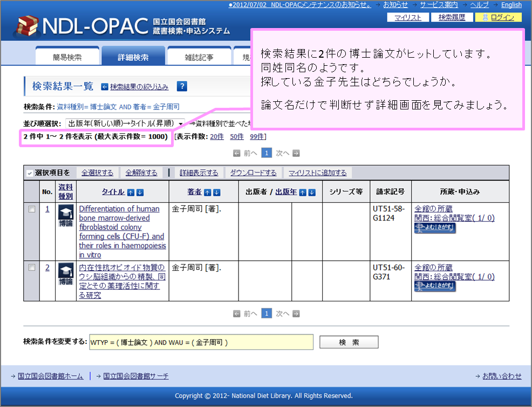Open the サービス案内 header link
The width and height of the screenshot is (532, 407).
point(439,5)
